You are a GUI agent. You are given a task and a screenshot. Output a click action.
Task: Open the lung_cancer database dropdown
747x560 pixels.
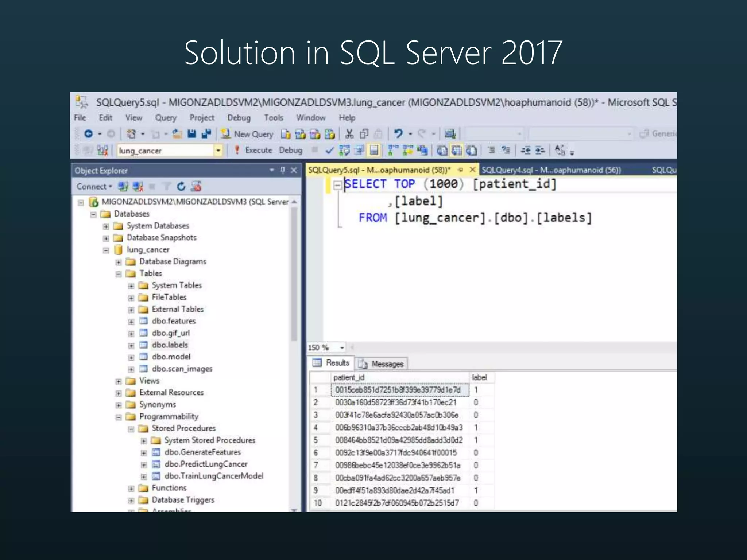click(x=218, y=151)
